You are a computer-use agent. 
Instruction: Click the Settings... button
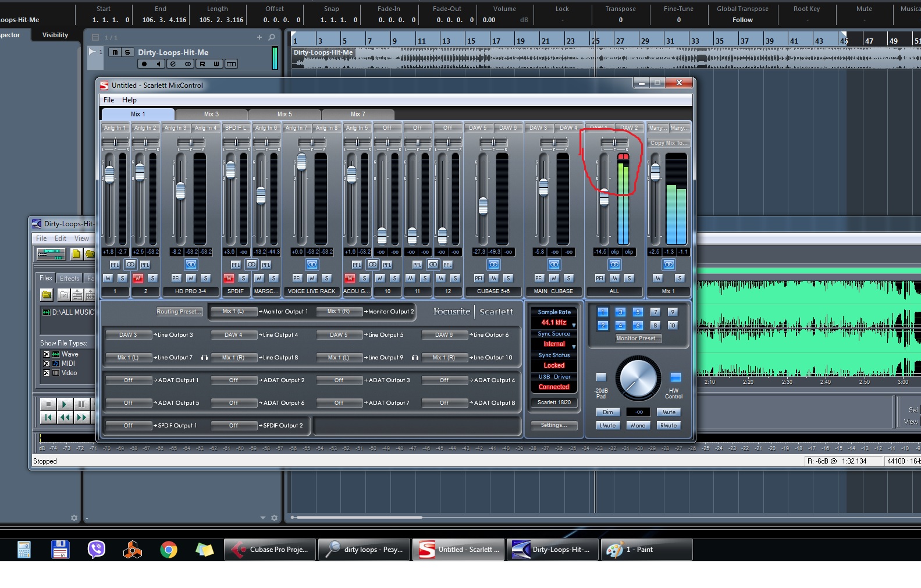coord(554,425)
